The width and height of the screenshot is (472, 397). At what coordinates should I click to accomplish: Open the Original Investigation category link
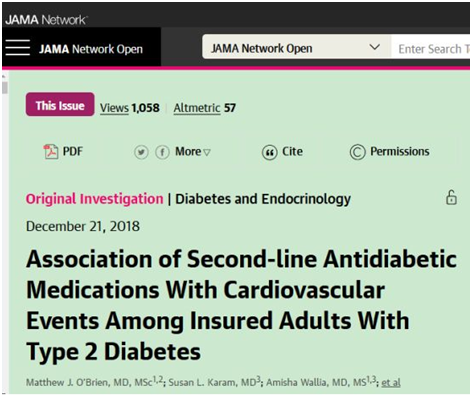coord(94,199)
